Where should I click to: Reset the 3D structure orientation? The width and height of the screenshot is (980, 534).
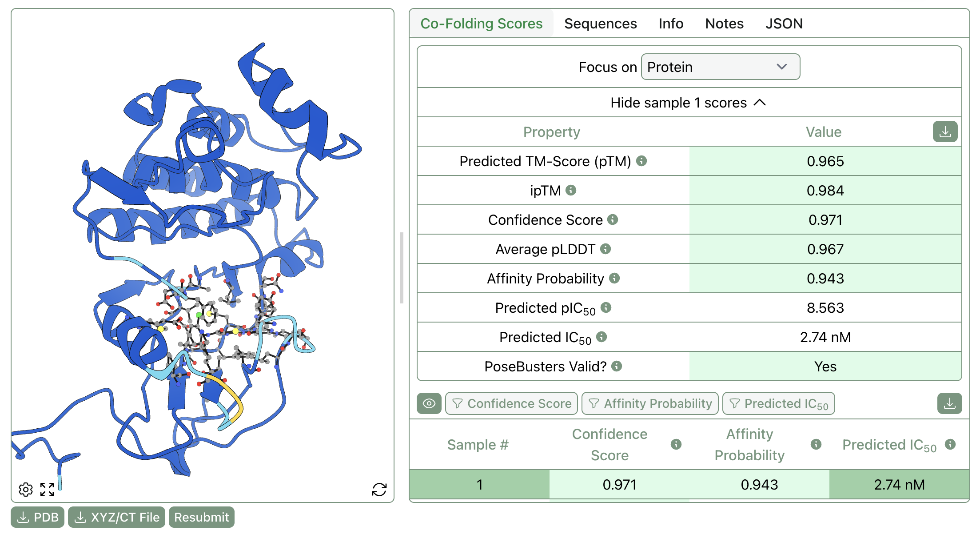click(380, 490)
